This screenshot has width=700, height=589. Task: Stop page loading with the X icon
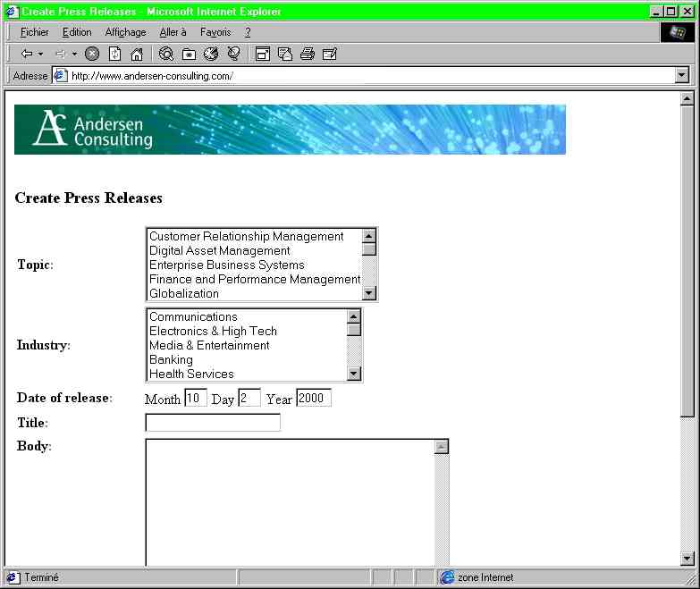coord(92,54)
